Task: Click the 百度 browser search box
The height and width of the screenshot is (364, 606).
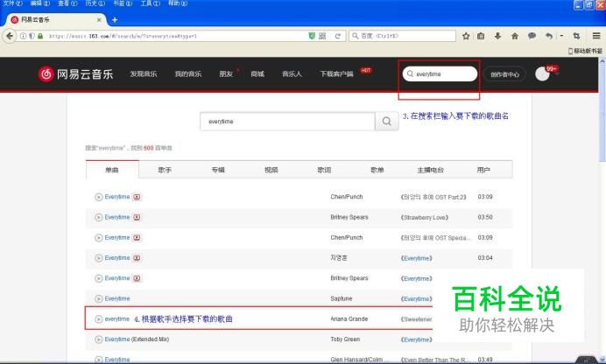Action: (x=402, y=36)
